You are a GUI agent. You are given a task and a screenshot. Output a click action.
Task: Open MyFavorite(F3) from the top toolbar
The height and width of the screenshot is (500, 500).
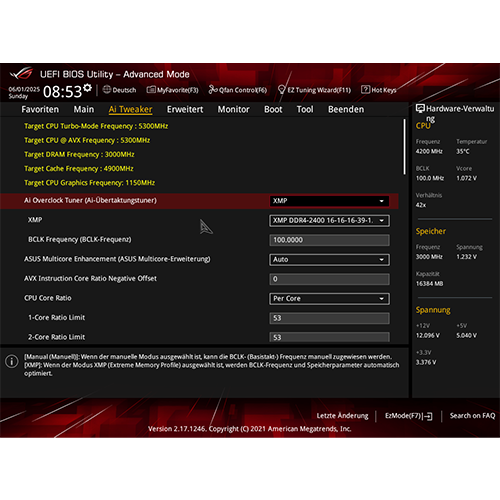point(172,90)
